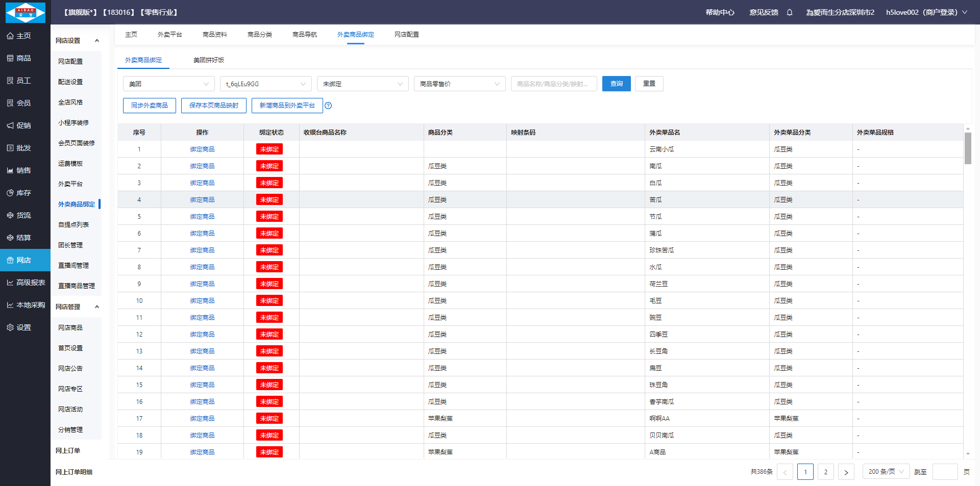
Task: Open 运费模板 in the side menu
Action: click(70, 164)
